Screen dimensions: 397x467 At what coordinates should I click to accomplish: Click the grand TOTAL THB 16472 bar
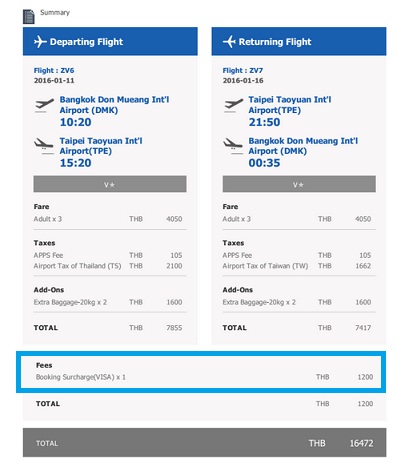[204, 443]
